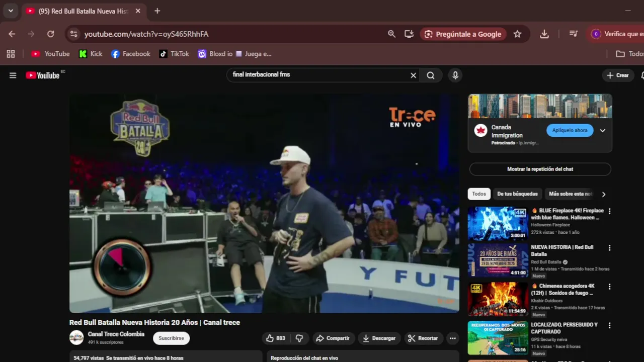644x362 pixels.
Task: Open the NUEVA HISTORIA Red Bull Batalla thumbnail
Action: click(x=498, y=260)
